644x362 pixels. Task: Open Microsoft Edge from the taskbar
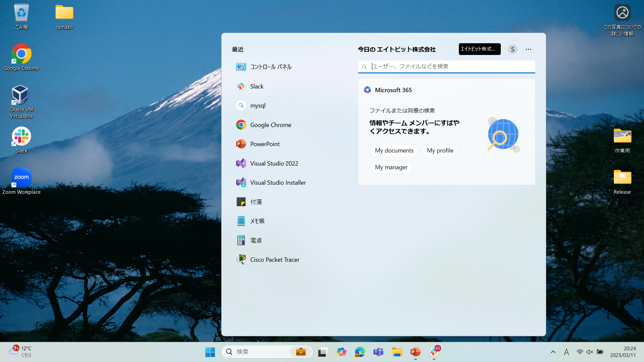pos(360,352)
